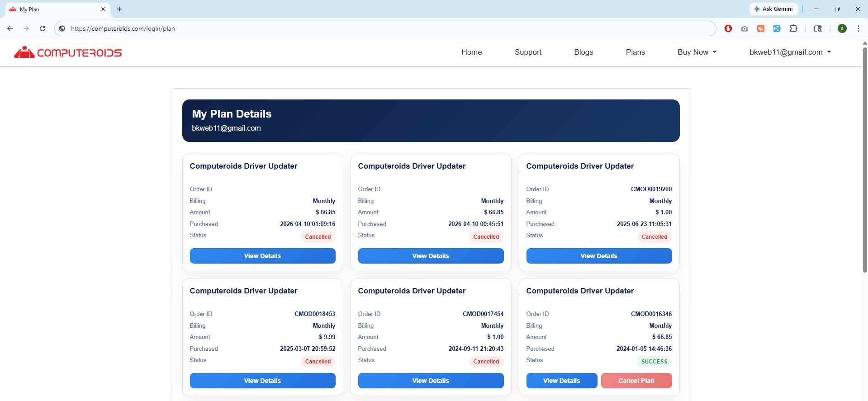The image size is (868, 401).
Task: Open the Extensions puzzle menu
Action: 793,28
